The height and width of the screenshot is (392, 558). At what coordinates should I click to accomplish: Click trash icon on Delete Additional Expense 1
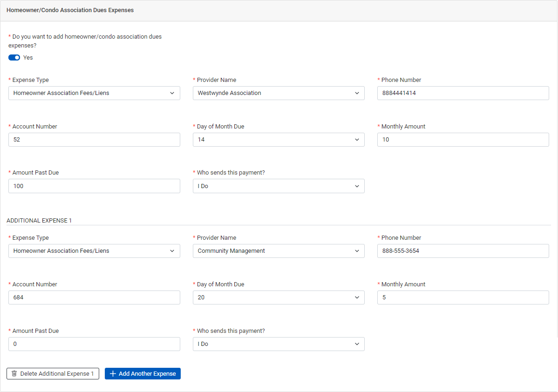point(14,374)
